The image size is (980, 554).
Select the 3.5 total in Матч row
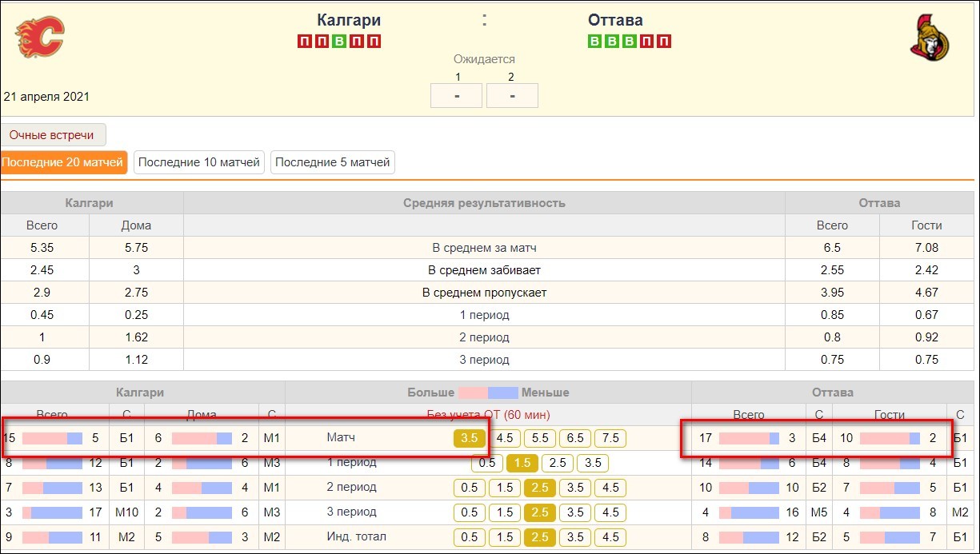470,438
